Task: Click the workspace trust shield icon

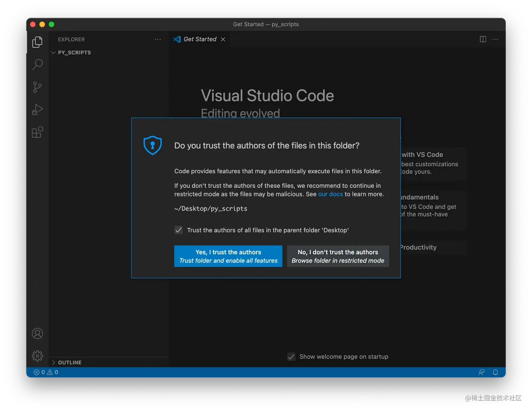Action: click(x=153, y=145)
